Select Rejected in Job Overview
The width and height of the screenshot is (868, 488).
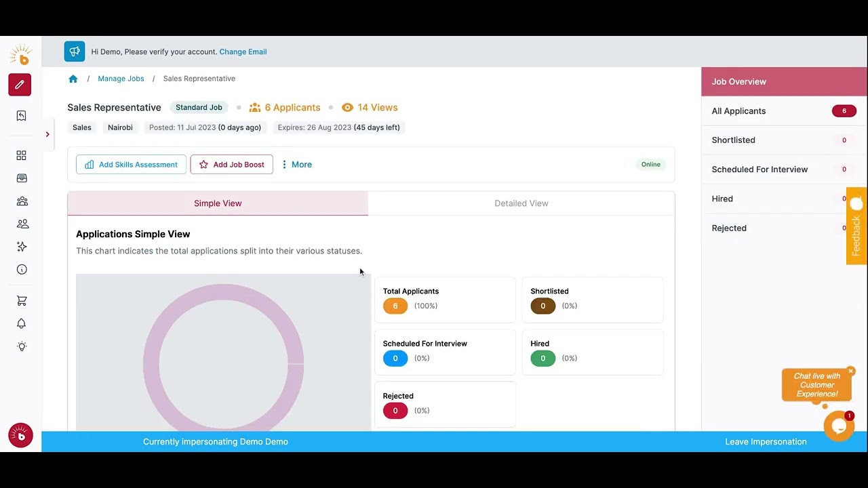[x=784, y=228]
